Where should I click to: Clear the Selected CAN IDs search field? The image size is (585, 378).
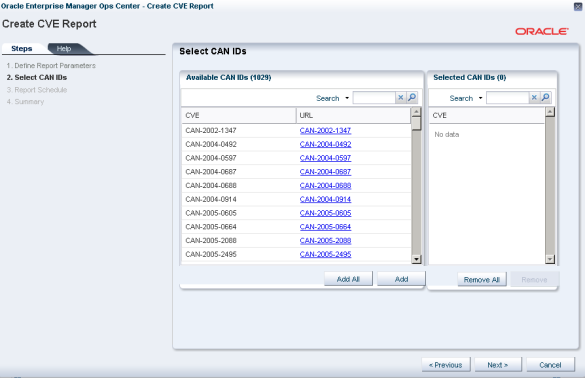[534, 97]
